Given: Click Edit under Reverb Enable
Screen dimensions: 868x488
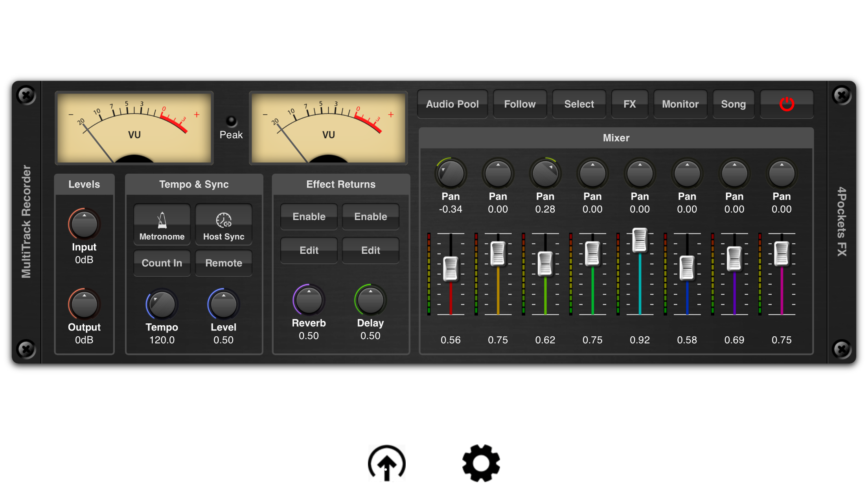Looking at the screenshot, I should coord(309,250).
